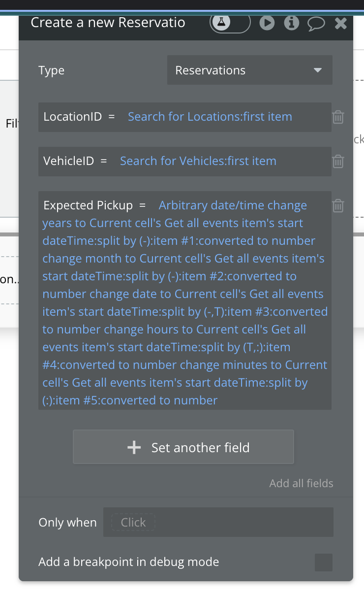Open the comment bubble icon

pos(316,23)
